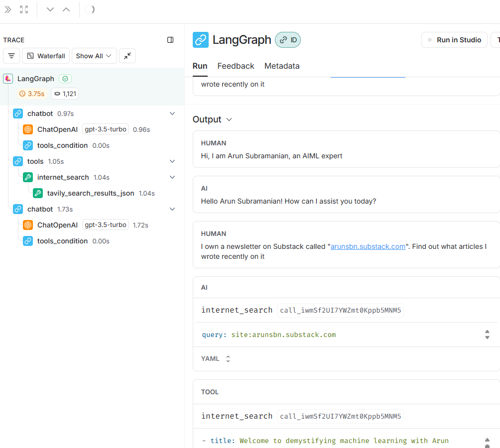Open the Show All filter dropdown

pos(94,56)
